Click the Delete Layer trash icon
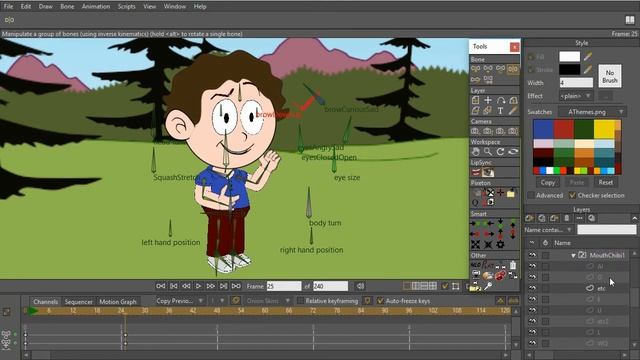The width and height of the screenshot is (640, 360). [x=567, y=218]
